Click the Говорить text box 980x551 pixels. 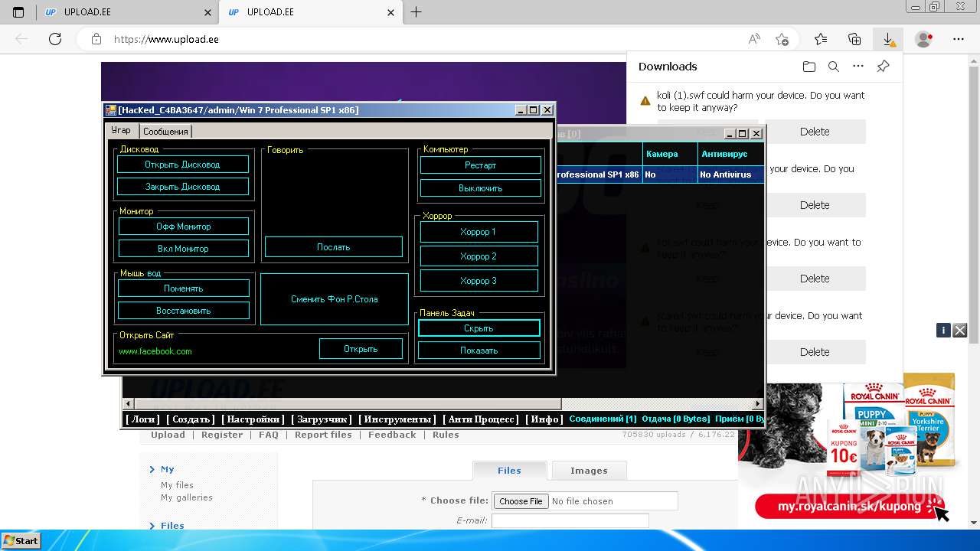point(335,194)
